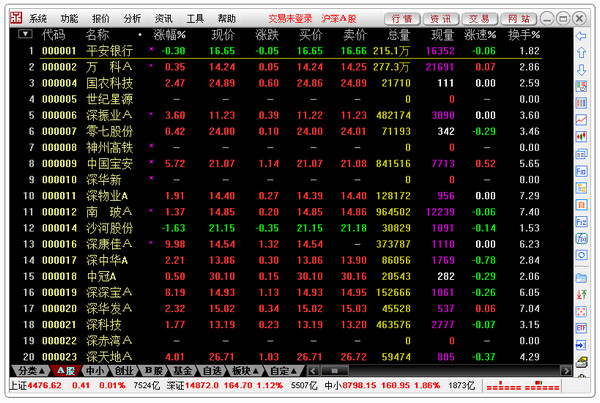Click the 行情 button
Screen dimensions: 600x403
(402, 18)
